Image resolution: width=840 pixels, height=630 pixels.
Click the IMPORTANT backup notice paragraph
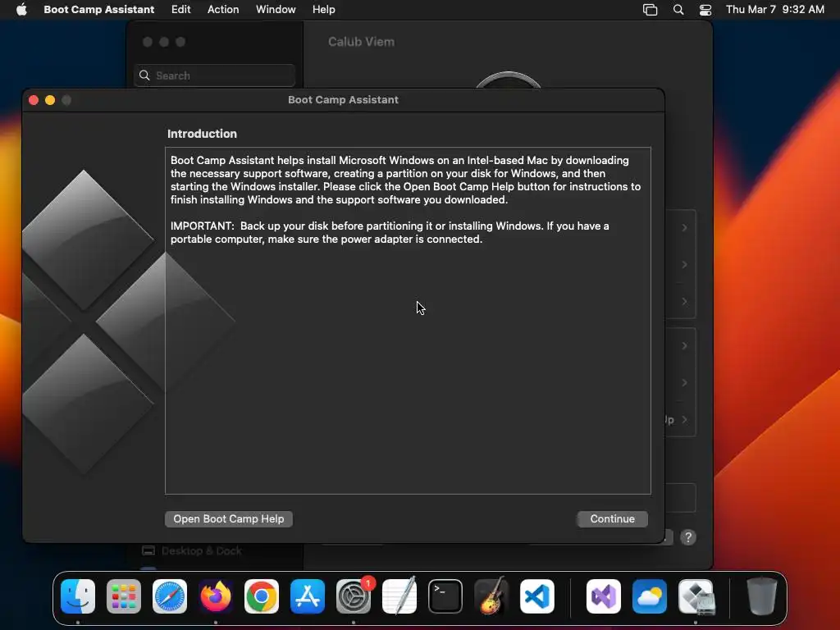coord(390,232)
